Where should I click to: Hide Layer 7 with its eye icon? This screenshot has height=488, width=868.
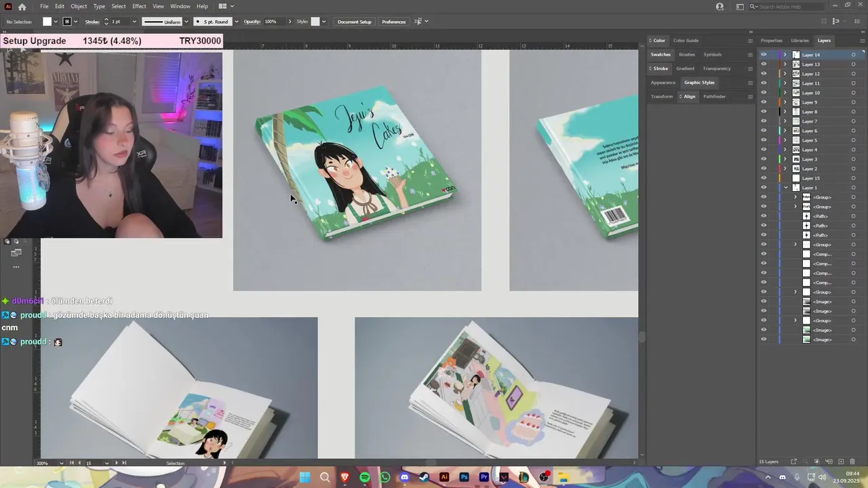[764, 121]
